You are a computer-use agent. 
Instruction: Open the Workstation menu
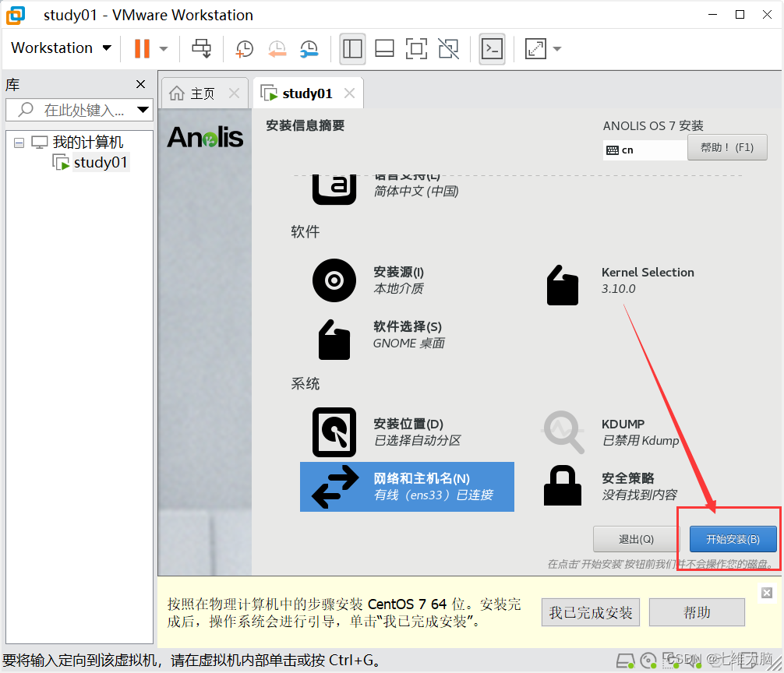pyautogui.click(x=61, y=48)
